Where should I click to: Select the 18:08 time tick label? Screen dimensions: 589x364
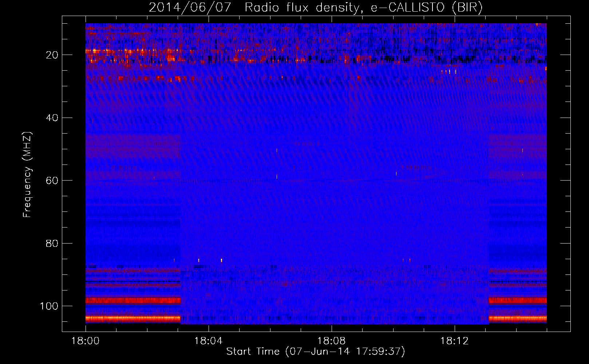coord(332,341)
